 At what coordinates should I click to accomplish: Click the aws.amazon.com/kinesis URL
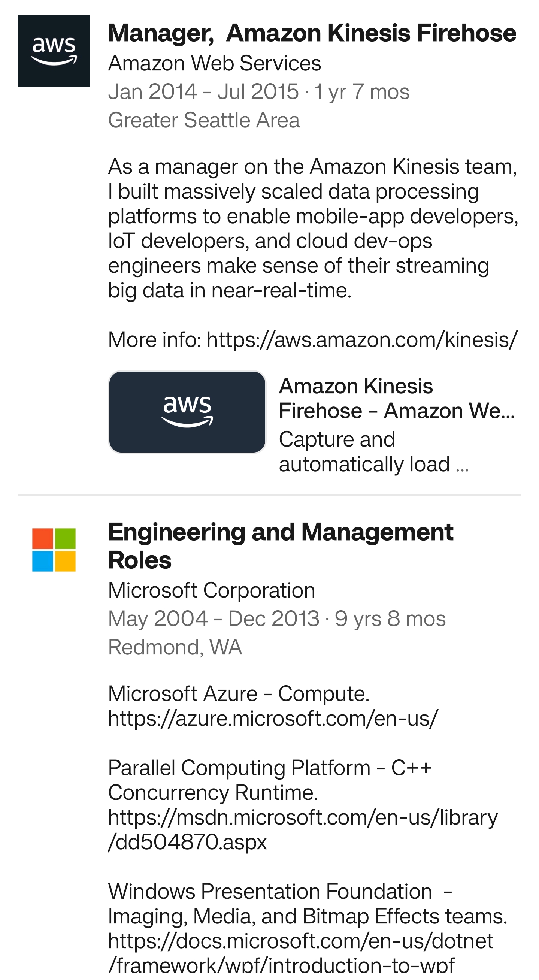(x=362, y=339)
